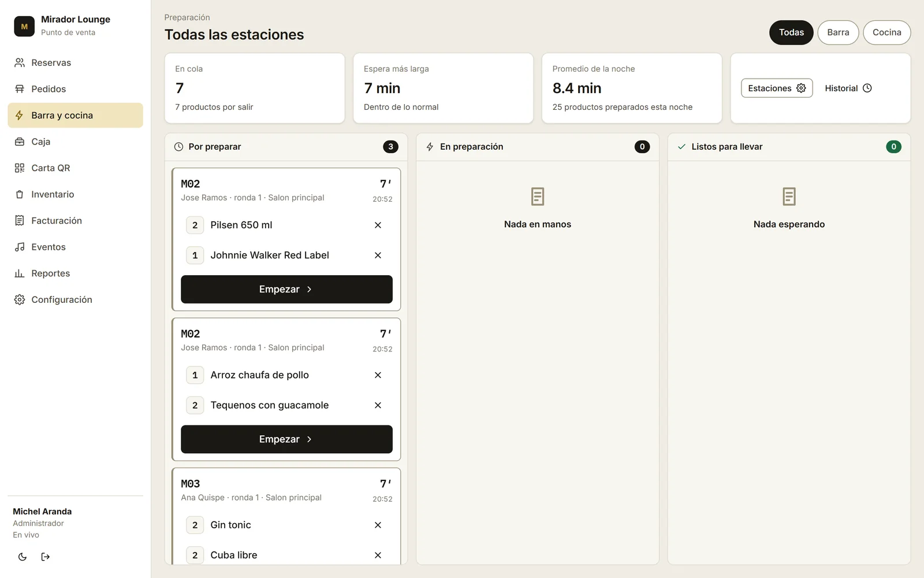Image resolution: width=924 pixels, height=578 pixels.
Task: Click the Reportes chart icon
Action: pyautogui.click(x=20, y=273)
